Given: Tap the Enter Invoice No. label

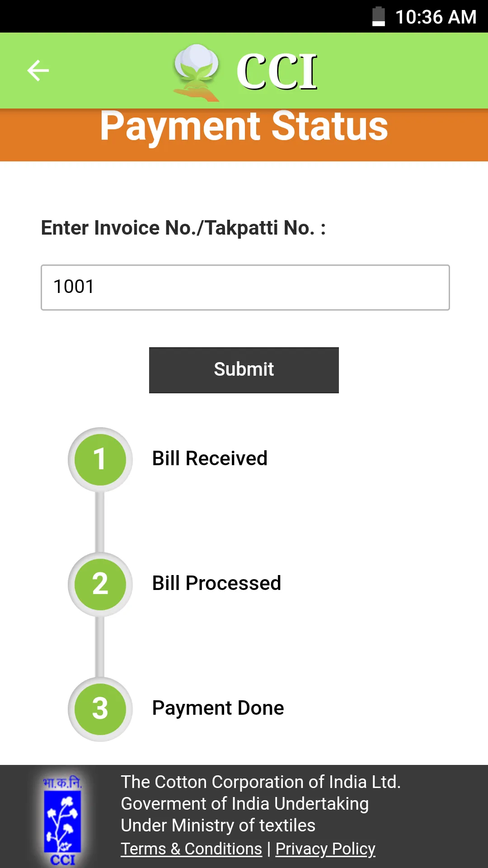Looking at the screenshot, I should [183, 227].
